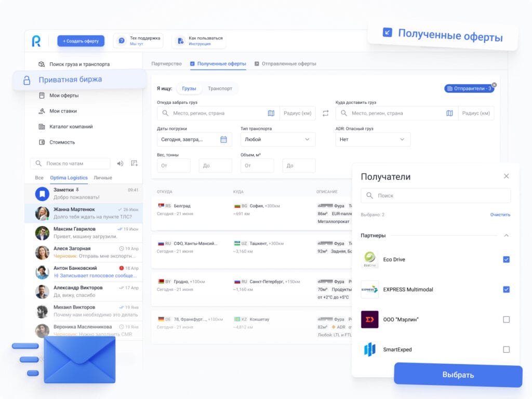
Task: Collapse the Партнеры list chevron
Action: pos(507,235)
